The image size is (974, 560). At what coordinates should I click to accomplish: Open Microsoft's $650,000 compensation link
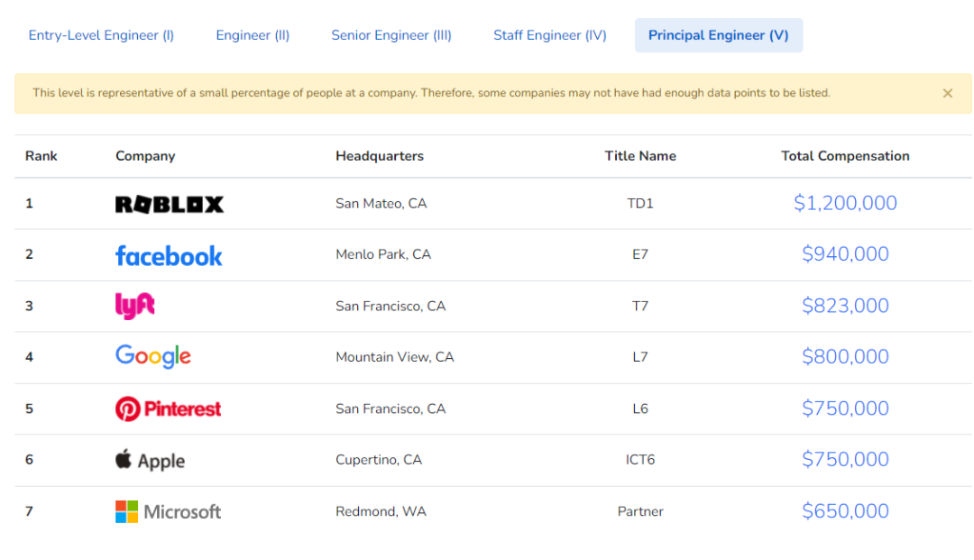pos(845,511)
